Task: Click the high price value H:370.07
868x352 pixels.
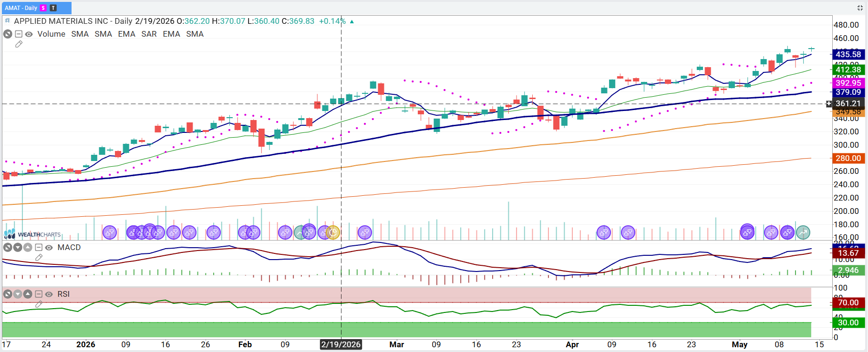Action: click(x=228, y=21)
